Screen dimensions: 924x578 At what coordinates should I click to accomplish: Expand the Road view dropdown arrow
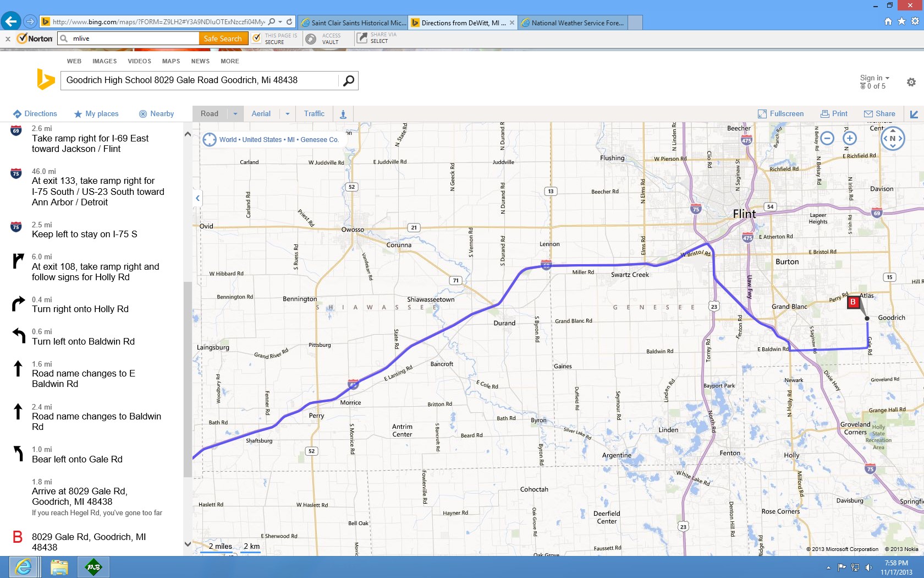click(x=235, y=114)
